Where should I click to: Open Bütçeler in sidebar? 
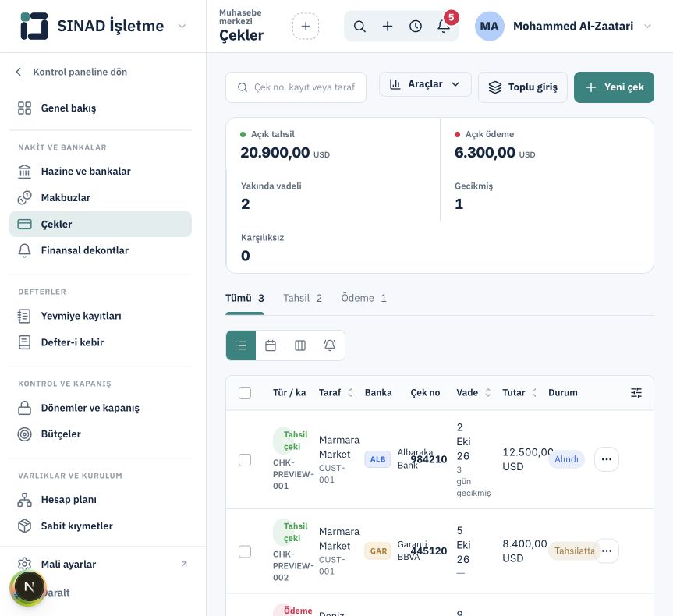coord(101,434)
